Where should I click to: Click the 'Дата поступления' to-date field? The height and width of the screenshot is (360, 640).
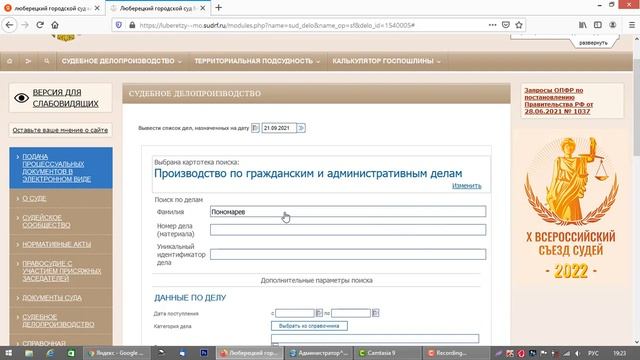[351, 313]
